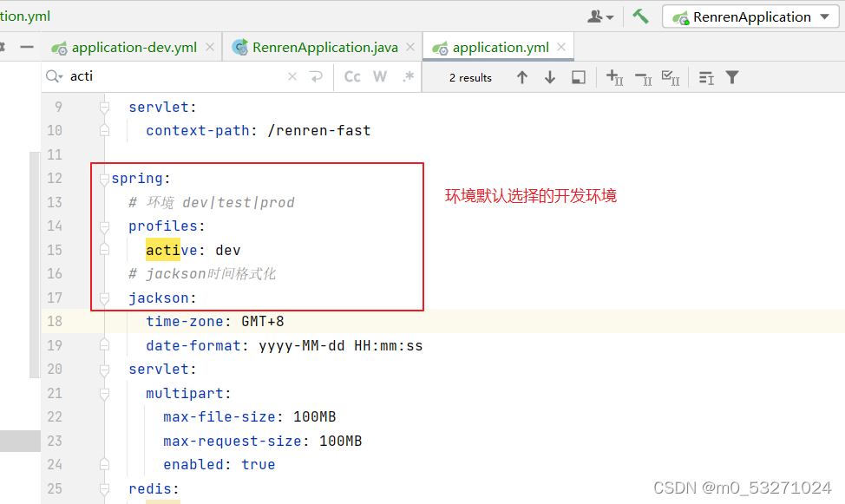This screenshot has height=504, width=845.
Task: Close the application-dev.yml tab
Action: tap(210, 48)
